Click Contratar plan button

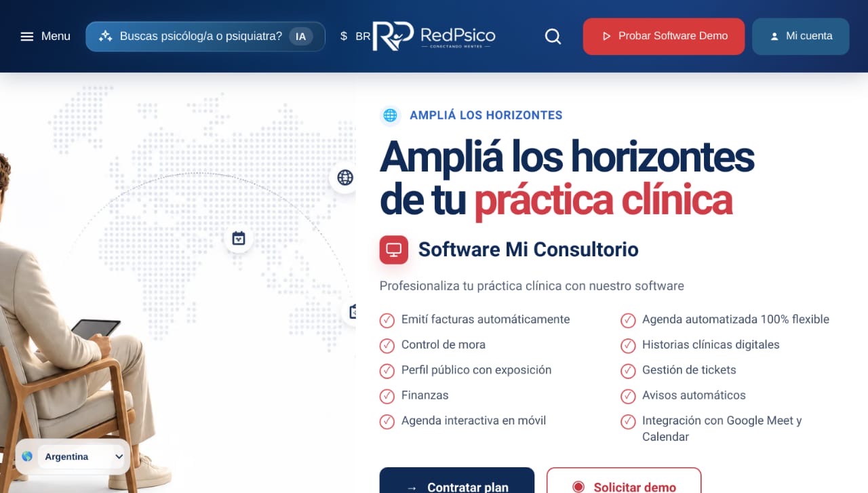[457, 480]
